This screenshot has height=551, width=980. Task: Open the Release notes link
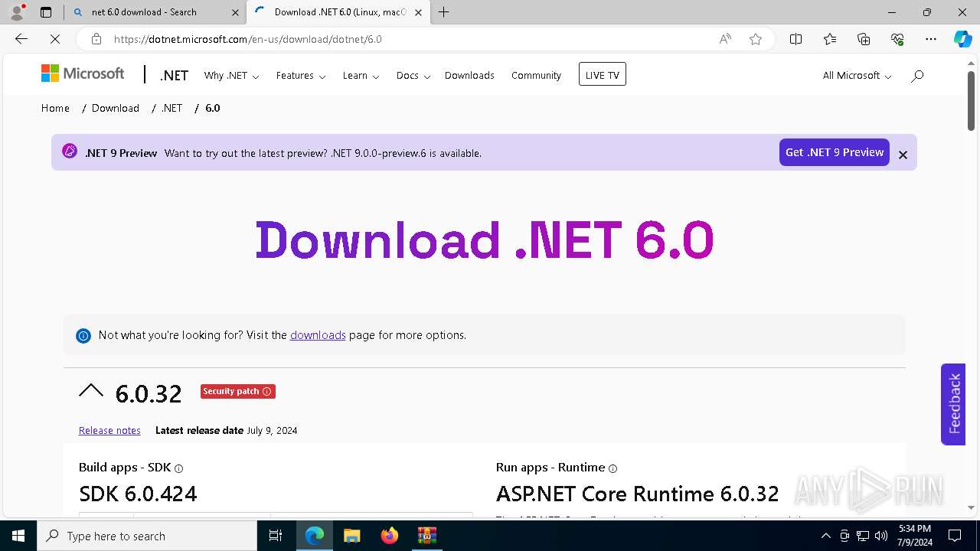tap(109, 430)
